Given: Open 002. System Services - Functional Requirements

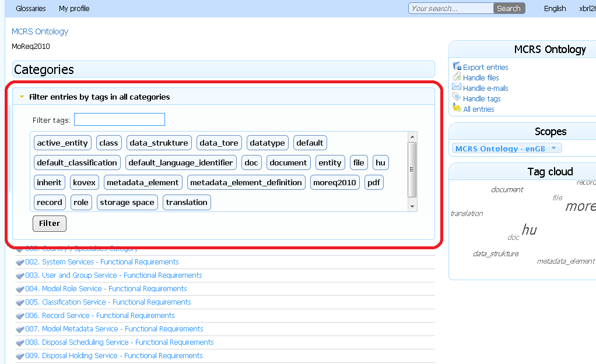Looking at the screenshot, I should pos(102,262).
